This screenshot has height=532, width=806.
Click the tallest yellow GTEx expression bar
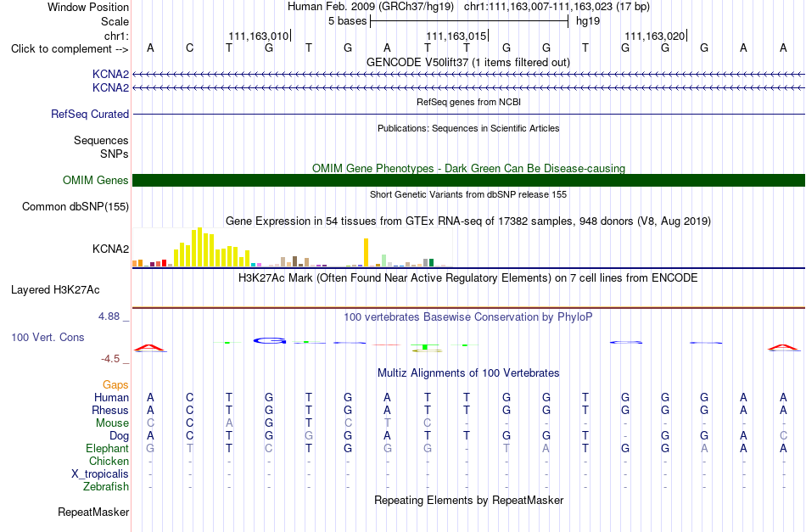tap(200, 247)
